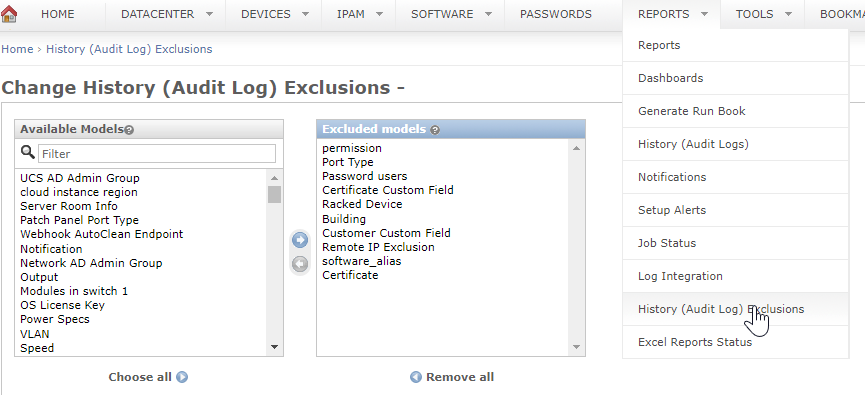Viewport: 865px width, 395px height.
Task: Select Racked Device in Excluded models
Action: (x=362, y=204)
